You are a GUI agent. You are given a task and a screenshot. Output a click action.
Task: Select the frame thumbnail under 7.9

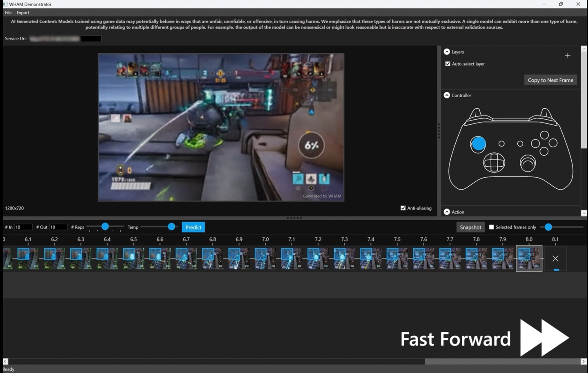503,258
